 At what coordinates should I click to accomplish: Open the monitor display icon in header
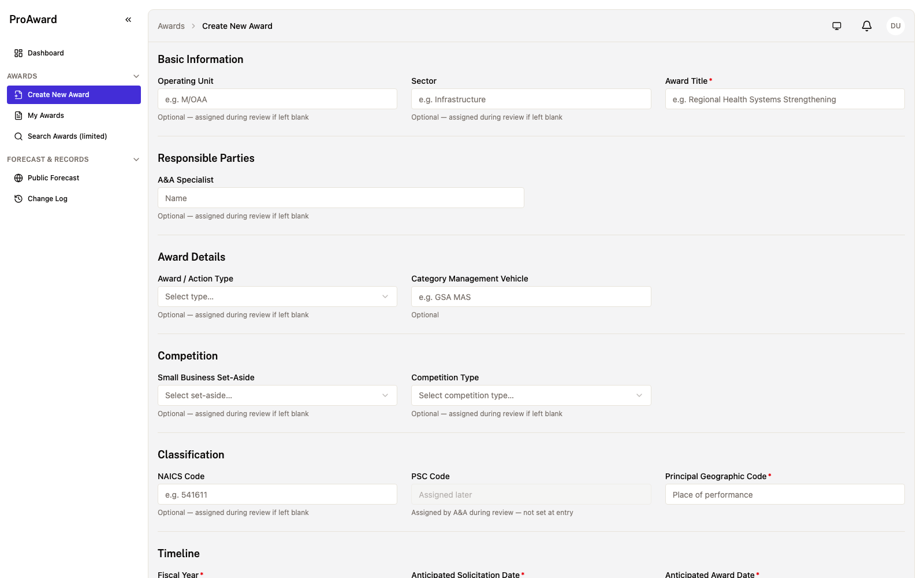[x=837, y=26]
